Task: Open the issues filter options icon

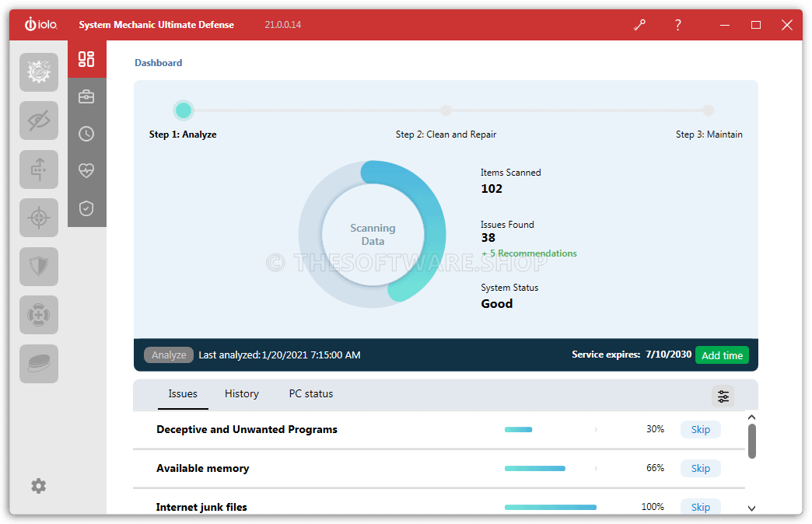Action: pyautogui.click(x=723, y=396)
